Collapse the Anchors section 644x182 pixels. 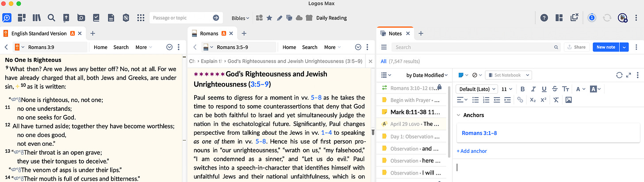click(x=459, y=115)
